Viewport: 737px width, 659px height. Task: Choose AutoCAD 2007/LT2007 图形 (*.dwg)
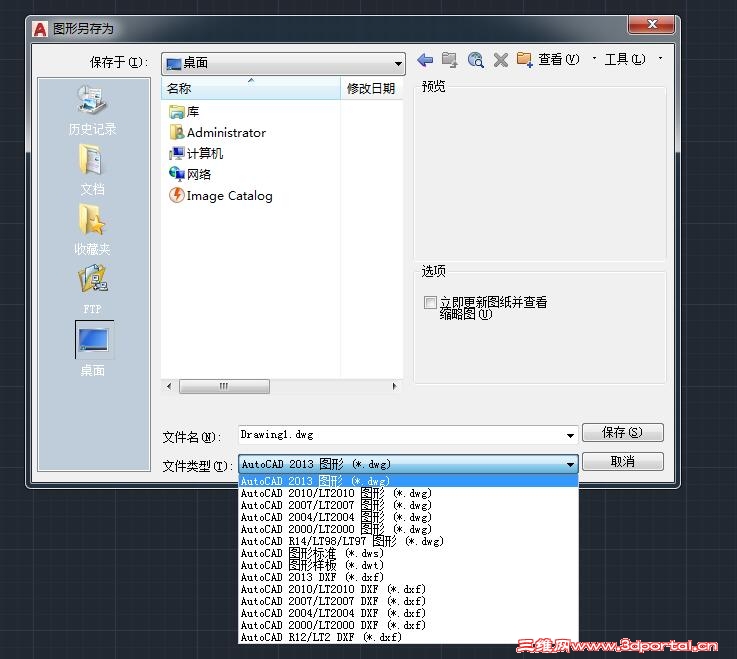(408, 505)
